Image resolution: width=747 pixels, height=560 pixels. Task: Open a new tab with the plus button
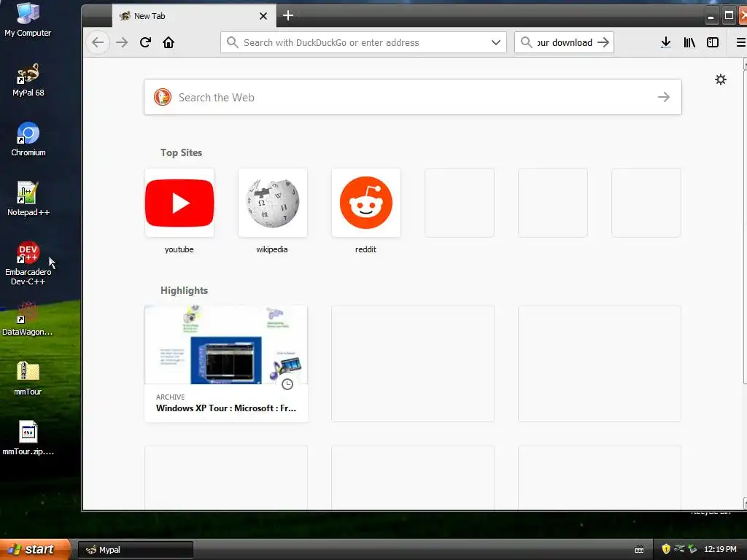(287, 16)
